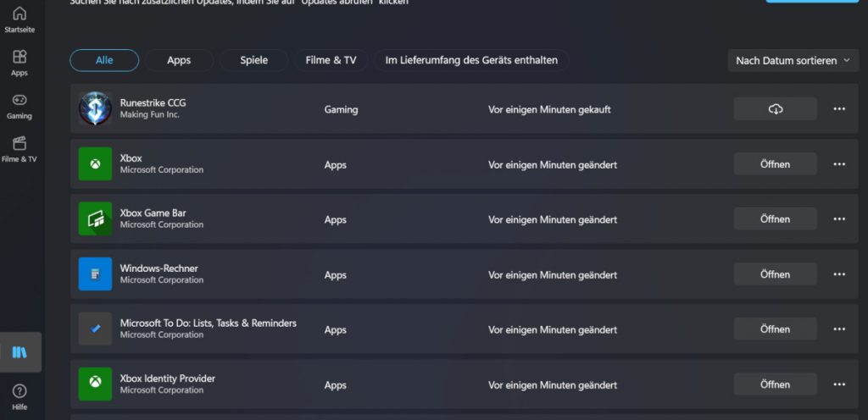The image size is (868, 420).
Task: Download Runestrike CCG via cloud button
Action: [775, 109]
